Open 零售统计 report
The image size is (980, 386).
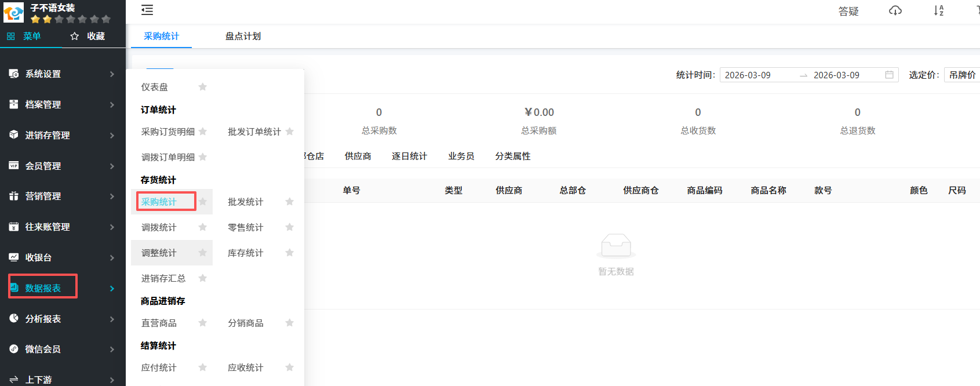tap(245, 227)
